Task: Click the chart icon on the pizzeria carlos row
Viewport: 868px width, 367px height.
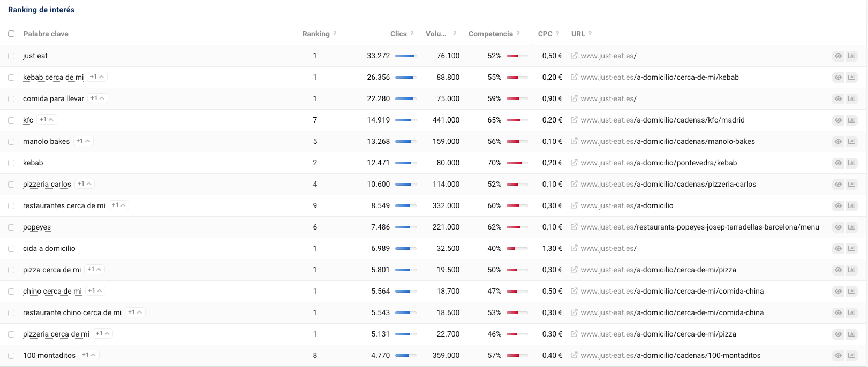Action: tap(851, 184)
